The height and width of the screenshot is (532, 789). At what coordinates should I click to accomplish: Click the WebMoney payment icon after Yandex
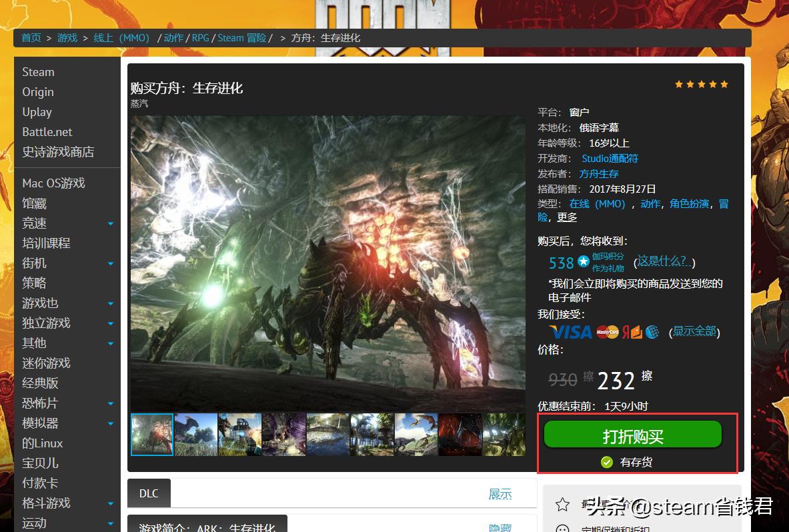652,332
